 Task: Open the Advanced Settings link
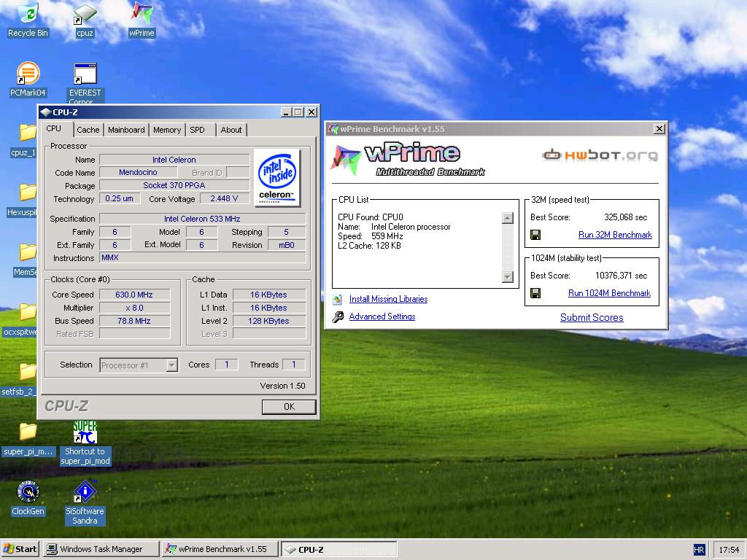382,316
